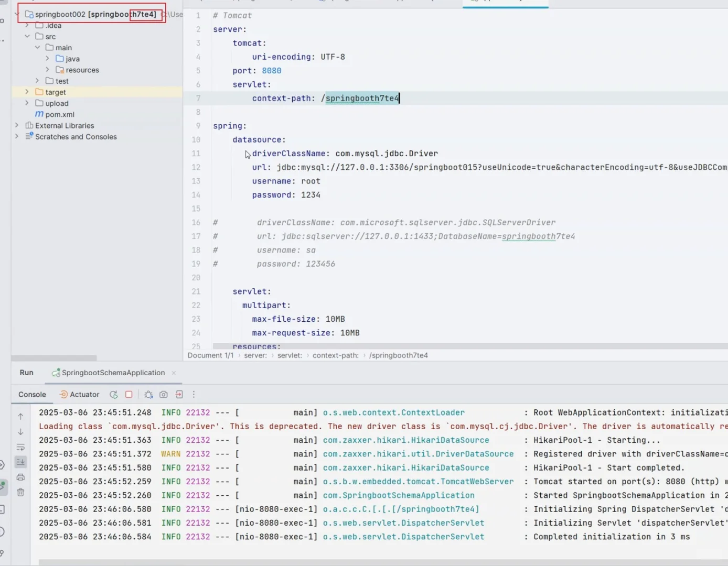Click the test folder icon
This screenshot has height=566, width=728.
[x=50, y=81]
